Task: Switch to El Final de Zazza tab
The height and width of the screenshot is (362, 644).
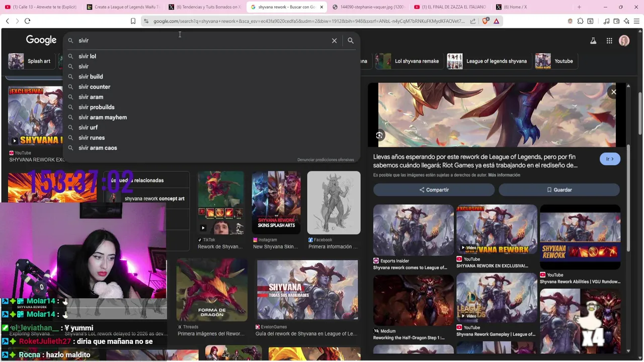Action: [450, 7]
